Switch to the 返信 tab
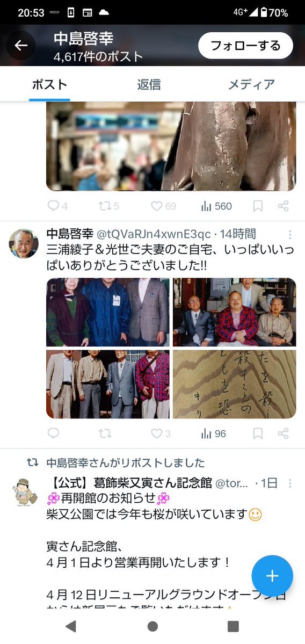The height and width of the screenshot is (644, 305). (x=149, y=85)
